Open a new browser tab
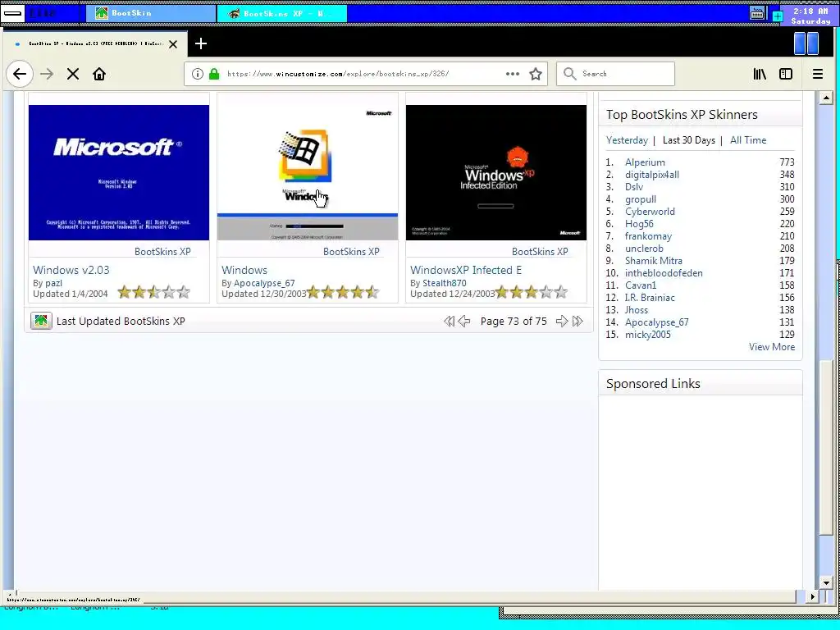Image resolution: width=840 pixels, height=630 pixels. pyautogui.click(x=201, y=43)
